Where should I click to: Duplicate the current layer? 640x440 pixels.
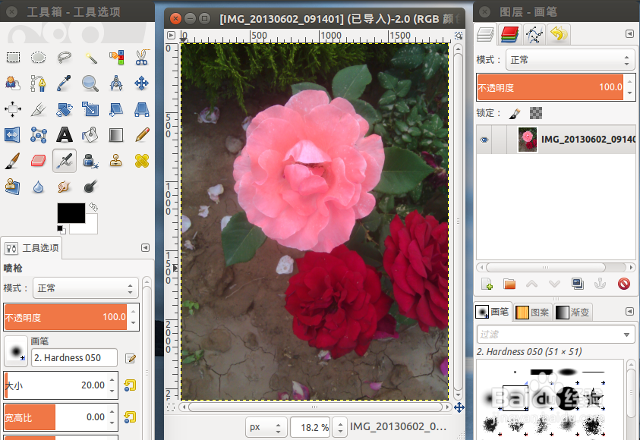pos(578,284)
